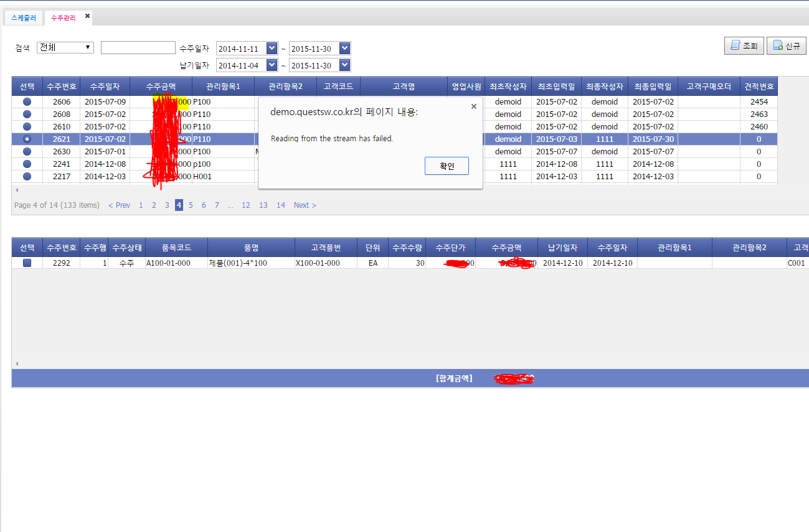Click the 신규 new order button icon
This screenshot has width=809, height=532.
coord(778,45)
